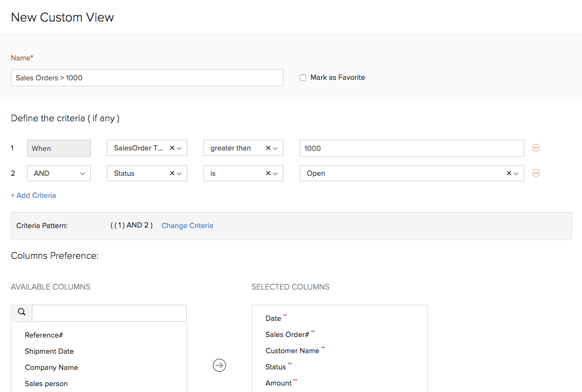Click the search magnifier icon
The height and width of the screenshot is (392, 582).
coord(22,312)
